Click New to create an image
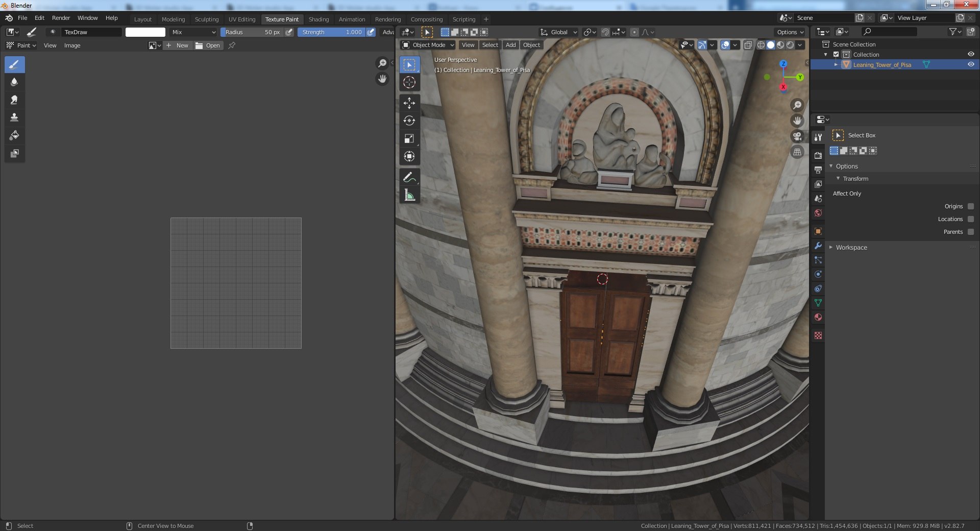This screenshot has height=531, width=980. (178, 45)
